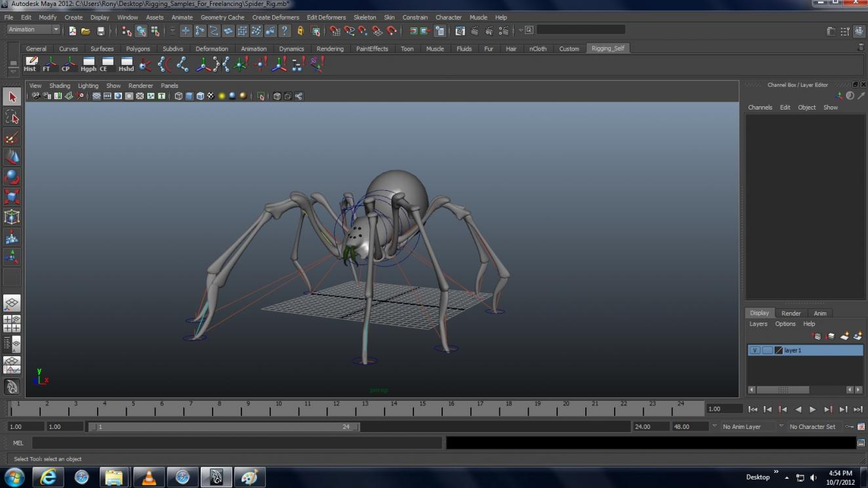Viewport: 868px width, 488px height.
Task: Toggle the display type box of layer1
Action: click(x=767, y=350)
